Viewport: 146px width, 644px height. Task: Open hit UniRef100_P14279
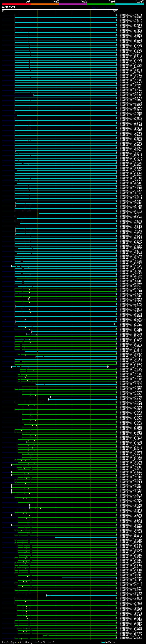click(x=131, y=595)
